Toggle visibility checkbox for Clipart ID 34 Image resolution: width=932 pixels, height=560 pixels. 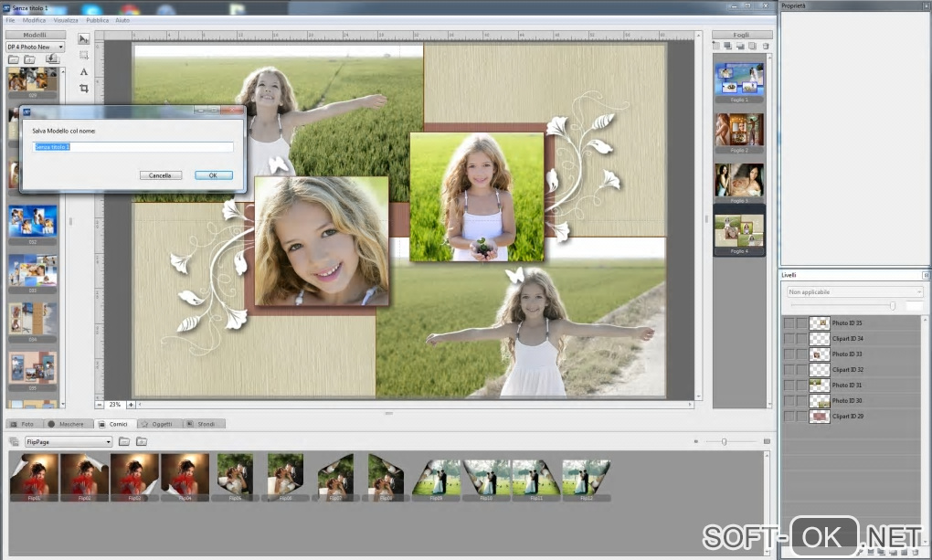tap(789, 339)
